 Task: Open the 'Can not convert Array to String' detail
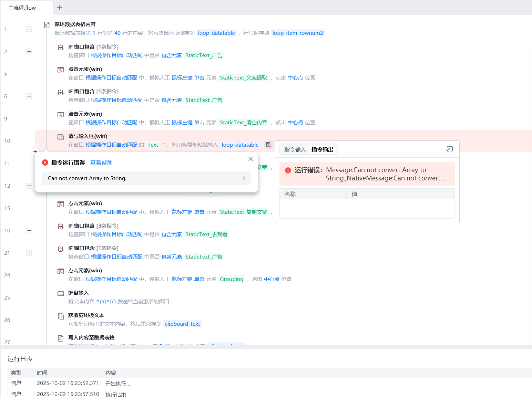pyautogui.click(x=146, y=178)
